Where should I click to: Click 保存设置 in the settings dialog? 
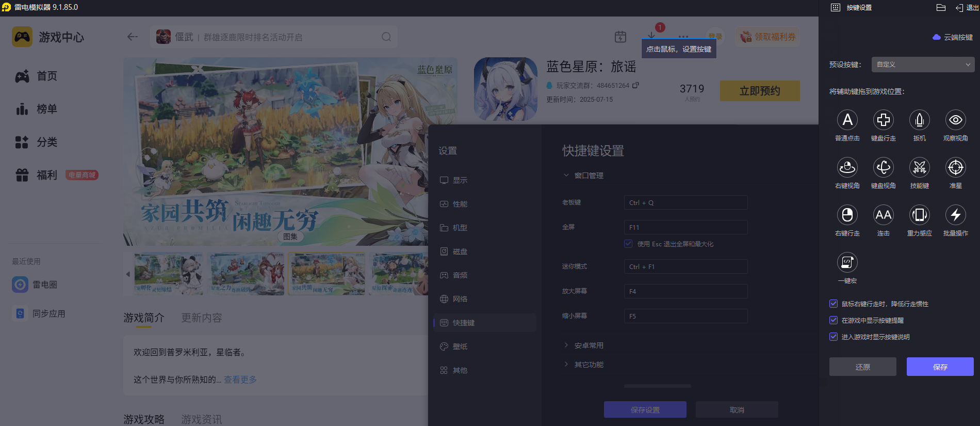pos(645,409)
